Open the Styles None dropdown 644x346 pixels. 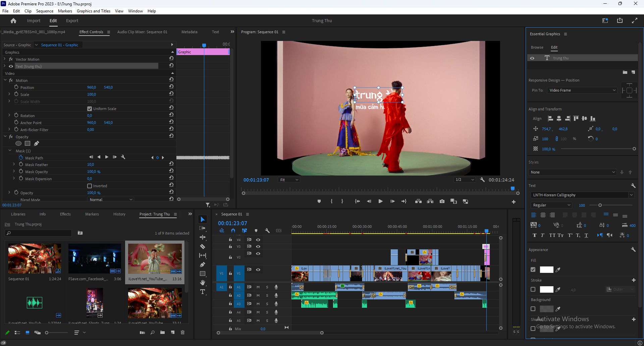572,172
